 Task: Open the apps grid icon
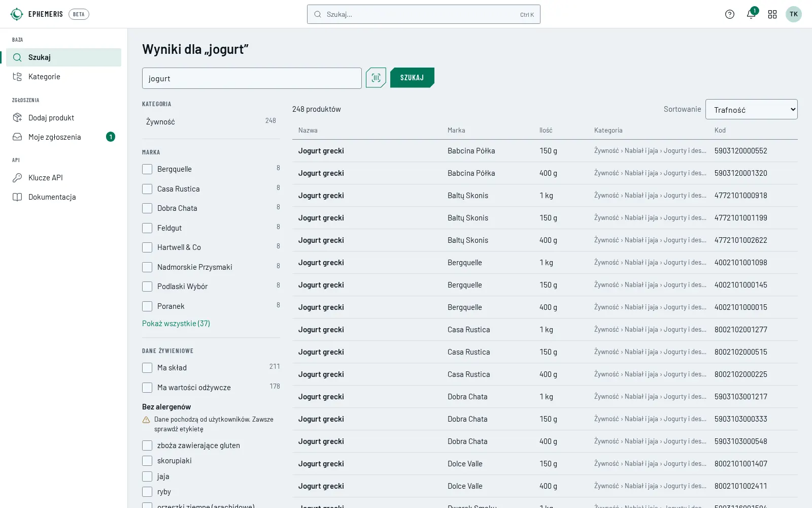tap(772, 14)
